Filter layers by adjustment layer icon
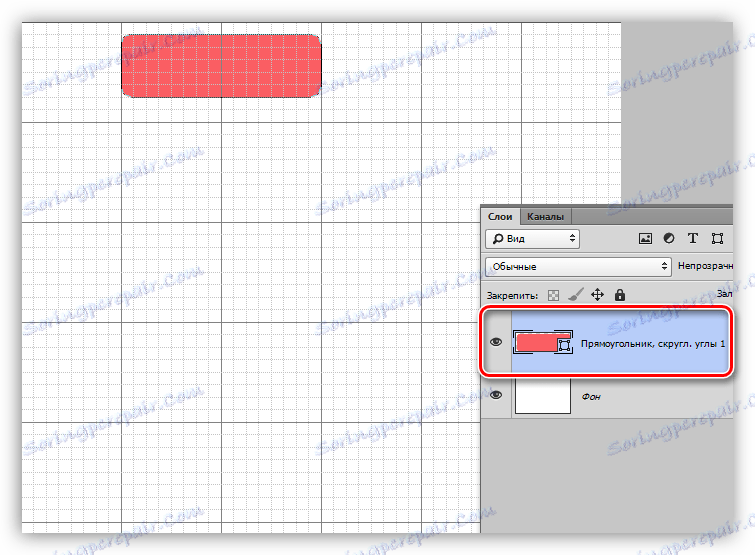 pos(669,238)
